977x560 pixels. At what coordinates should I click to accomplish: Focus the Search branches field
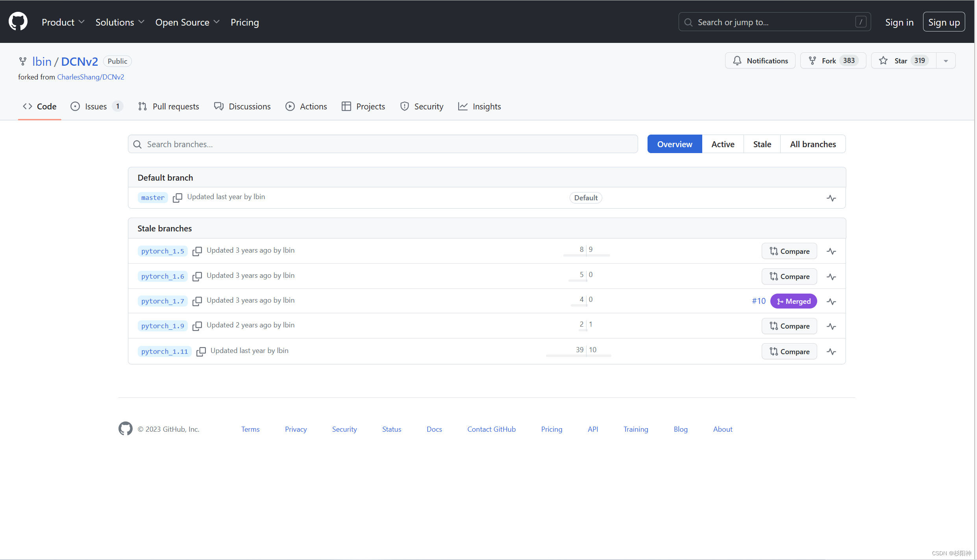(x=383, y=144)
